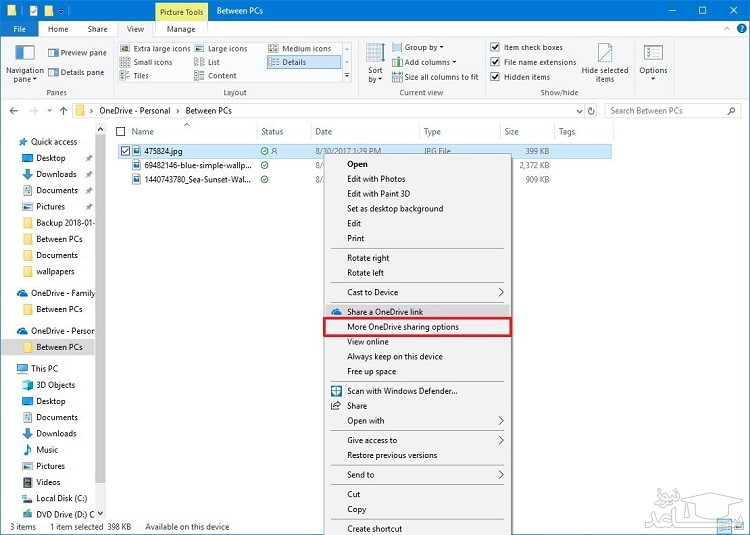Open wallpapers folder in Quick access

click(56, 271)
